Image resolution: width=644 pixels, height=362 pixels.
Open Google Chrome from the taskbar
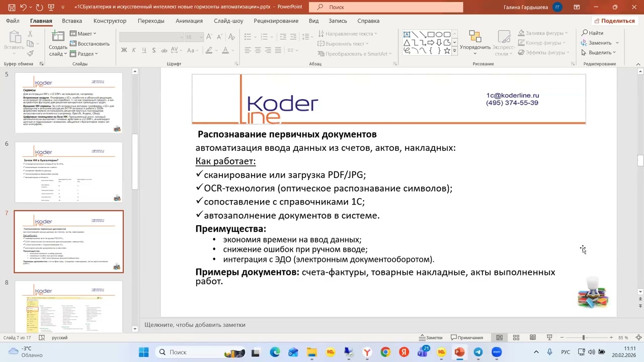385,352
